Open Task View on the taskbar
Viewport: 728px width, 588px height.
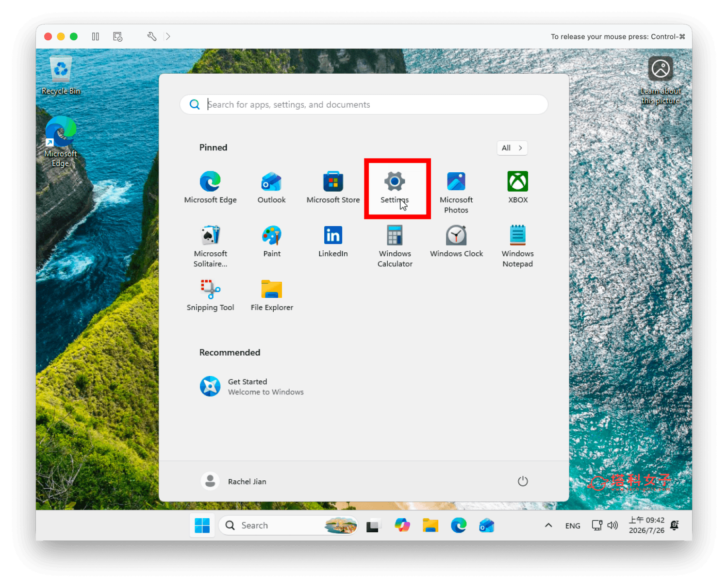point(373,525)
